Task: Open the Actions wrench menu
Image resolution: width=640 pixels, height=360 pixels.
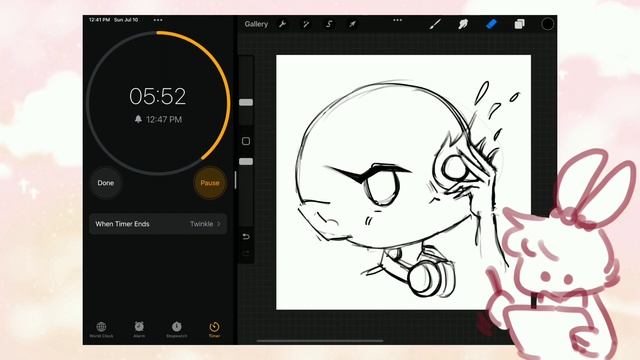Action: click(282, 24)
